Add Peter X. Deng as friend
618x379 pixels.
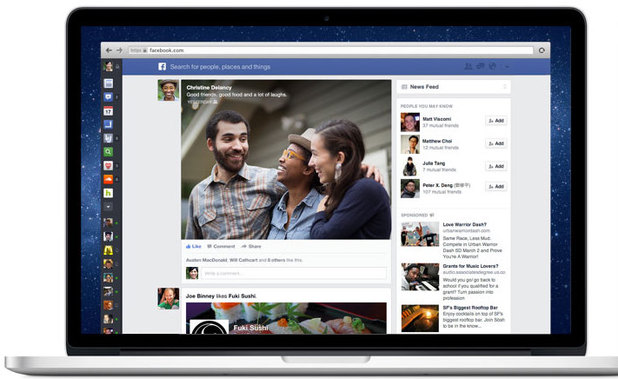(x=496, y=186)
